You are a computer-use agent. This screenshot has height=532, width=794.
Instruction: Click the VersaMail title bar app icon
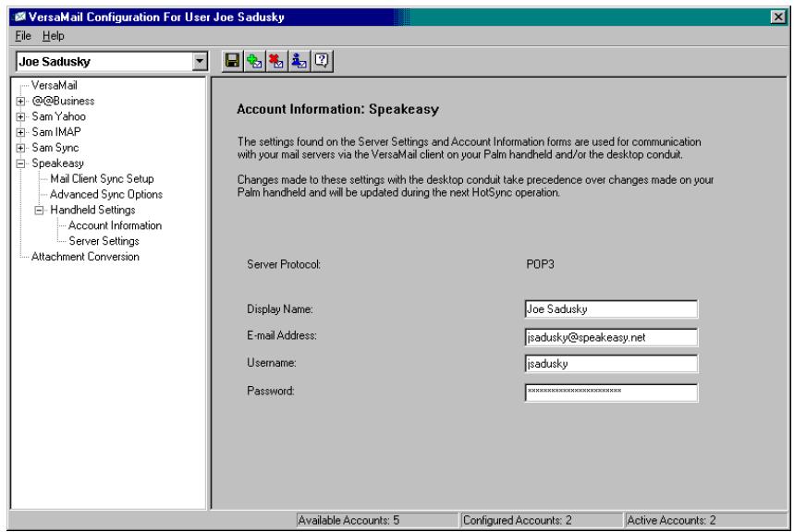(x=20, y=18)
